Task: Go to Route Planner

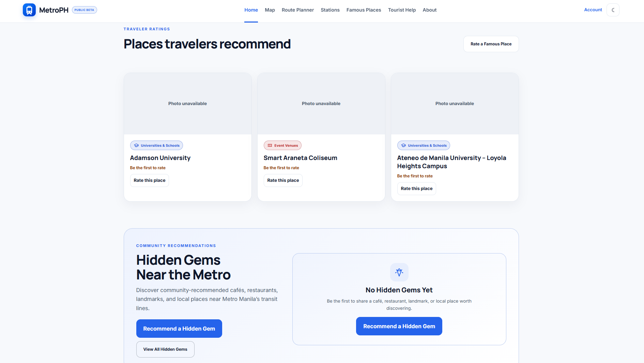Action: point(298,10)
